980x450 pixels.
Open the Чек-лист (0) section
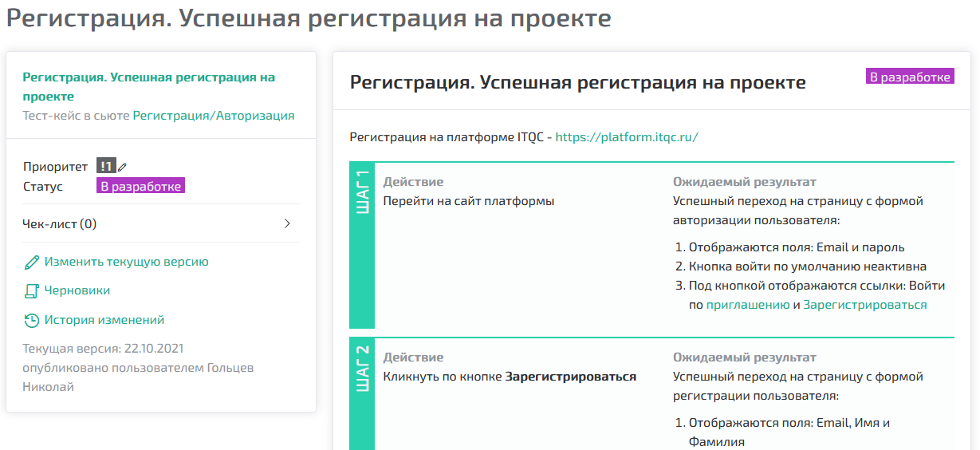(x=60, y=224)
